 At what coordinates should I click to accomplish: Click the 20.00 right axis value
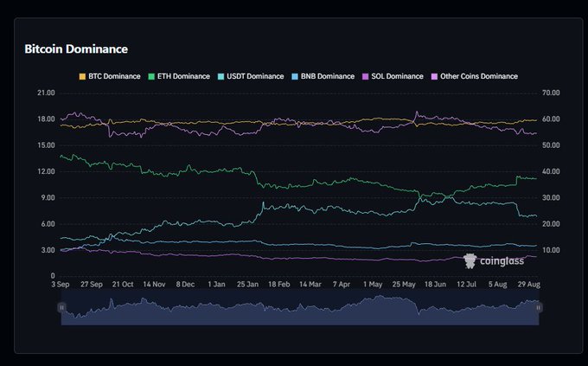(551, 224)
